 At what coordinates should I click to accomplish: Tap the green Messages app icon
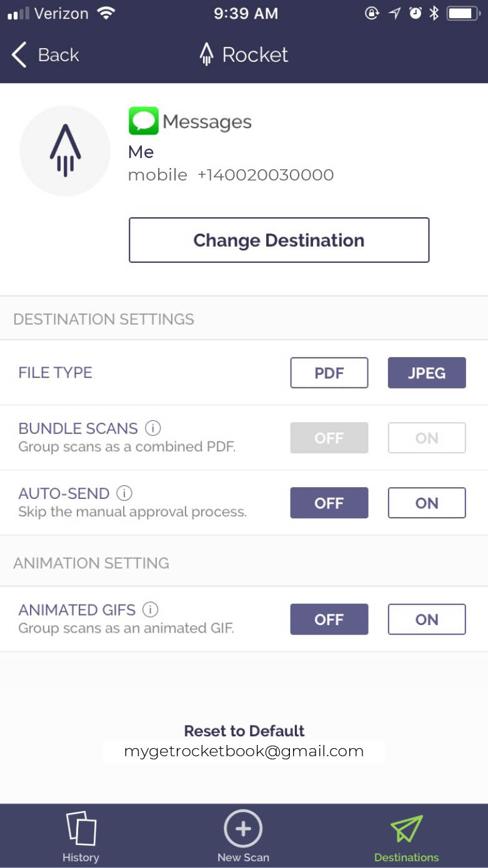click(144, 121)
